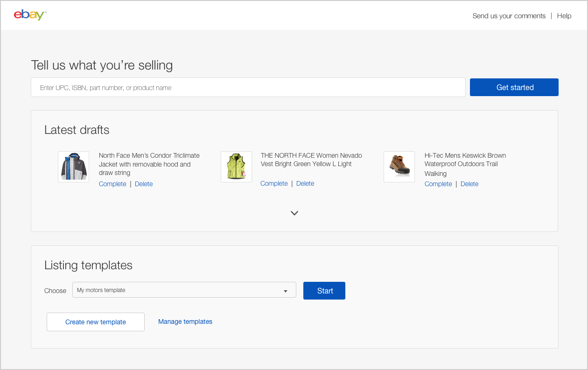Open the Help link

coord(564,16)
